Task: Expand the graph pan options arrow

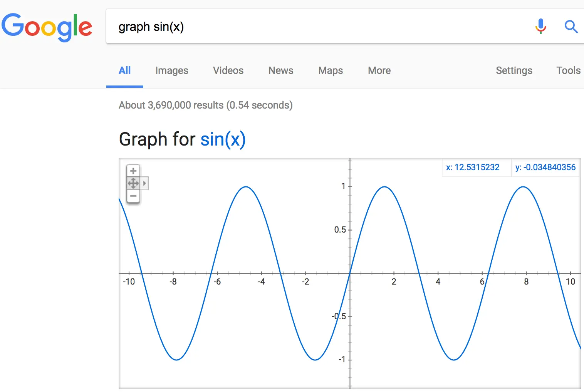Action: [144, 183]
